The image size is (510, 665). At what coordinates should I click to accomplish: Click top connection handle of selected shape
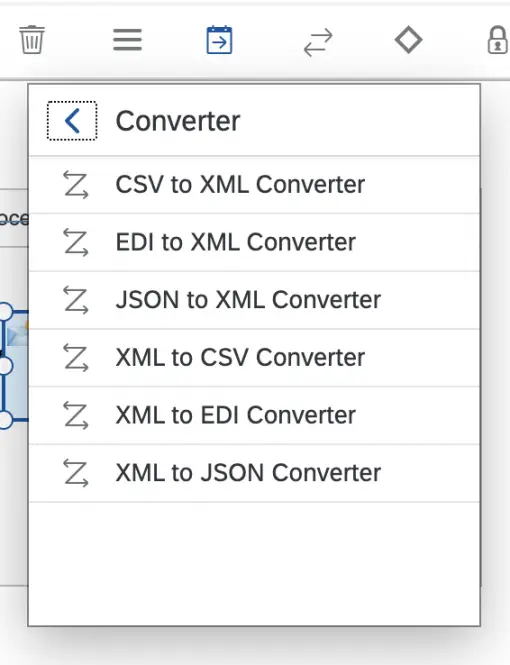5,312
